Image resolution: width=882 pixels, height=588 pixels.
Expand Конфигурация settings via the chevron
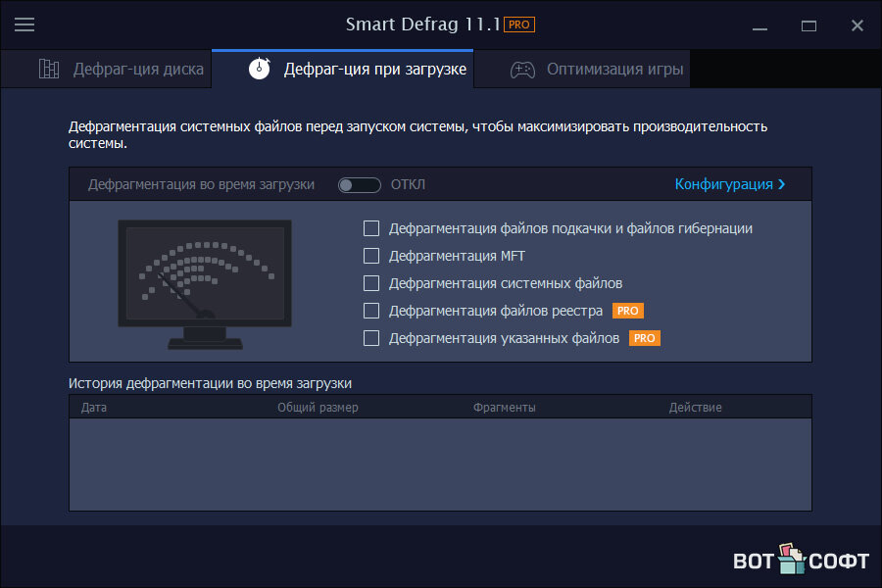tap(781, 184)
